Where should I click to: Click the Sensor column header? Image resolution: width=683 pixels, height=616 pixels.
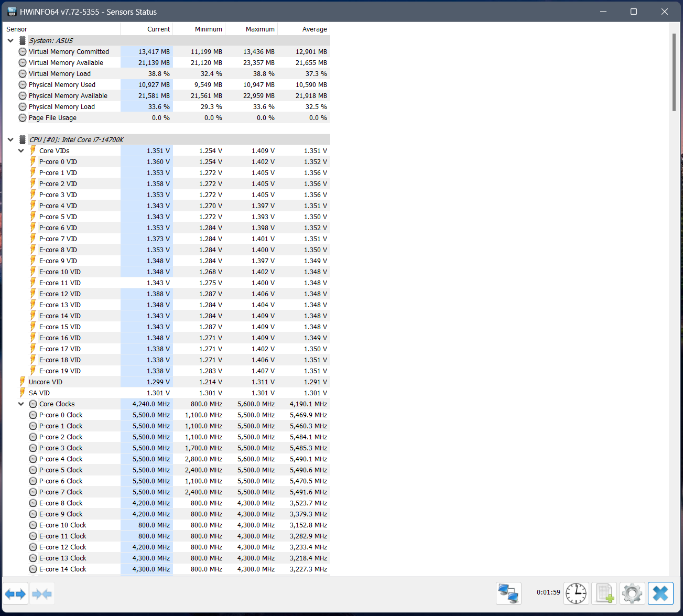[61, 29]
